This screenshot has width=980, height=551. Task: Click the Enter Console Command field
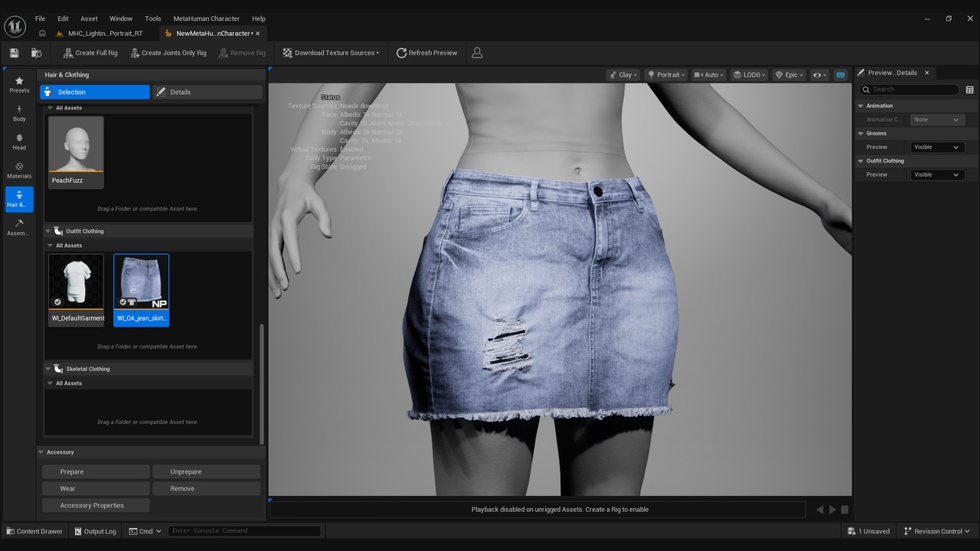tap(244, 531)
